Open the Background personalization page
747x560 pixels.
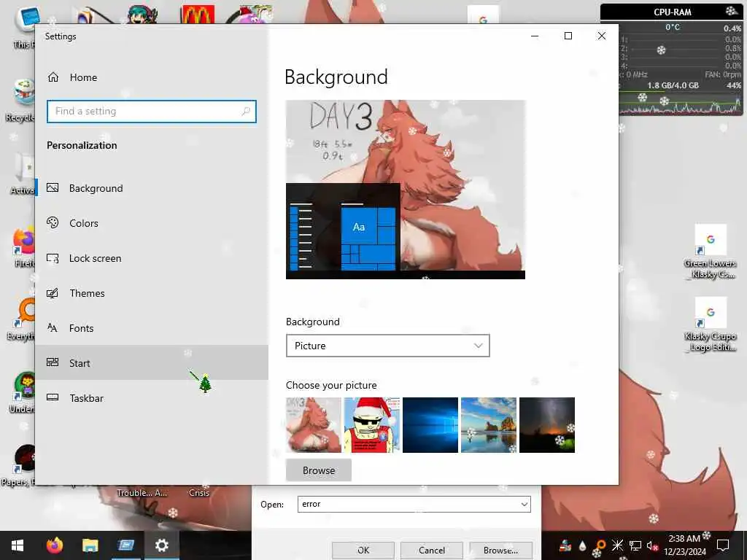[152, 188]
